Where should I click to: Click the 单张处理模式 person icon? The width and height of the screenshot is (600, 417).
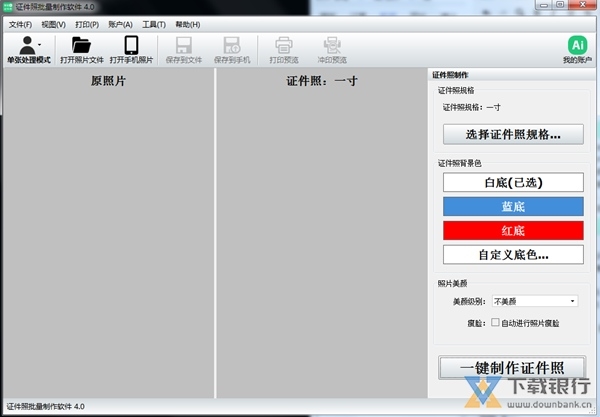point(27,45)
